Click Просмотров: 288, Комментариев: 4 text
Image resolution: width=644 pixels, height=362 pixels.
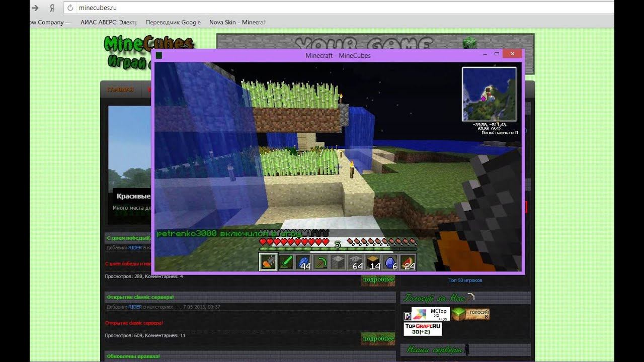click(144, 277)
